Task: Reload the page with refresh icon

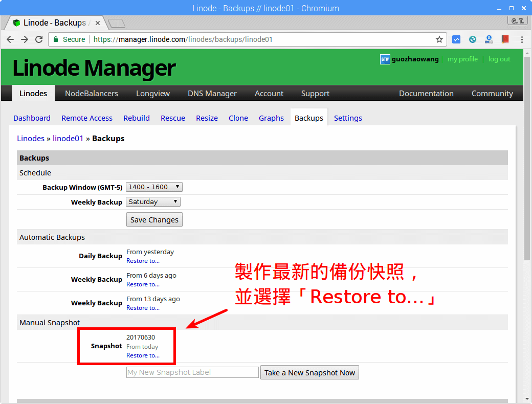Action: (x=39, y=39)
